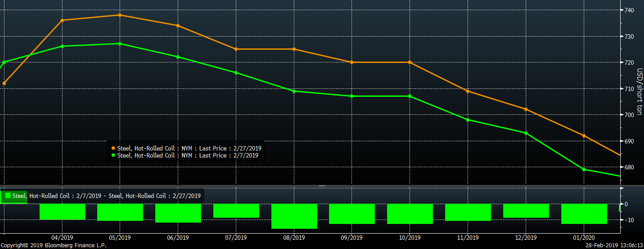Click the panel divider grip between charts
Viewport: 644px width, 249px height.
pos(322,186)
